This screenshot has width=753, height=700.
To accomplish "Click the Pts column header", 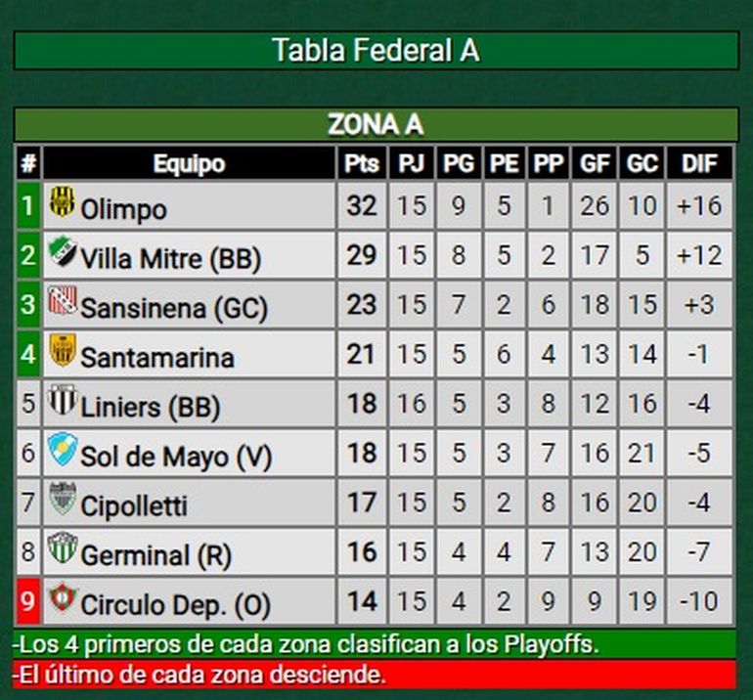I will [x=362, y=164].
